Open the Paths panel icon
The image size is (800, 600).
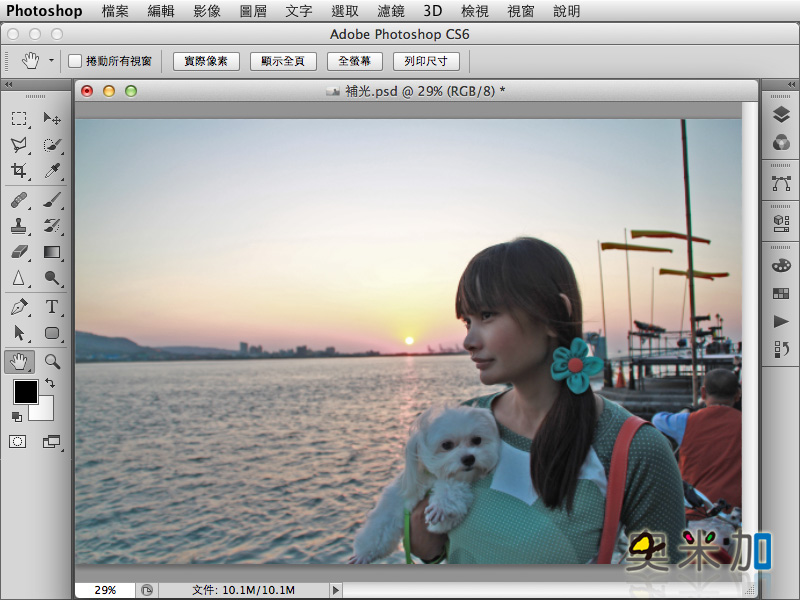pos(781,184)
